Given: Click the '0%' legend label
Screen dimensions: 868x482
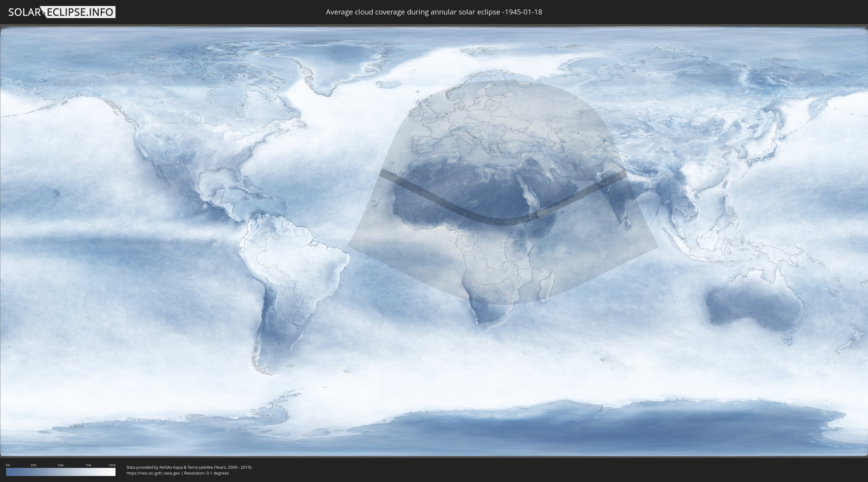Looking at the screenshot, I should point(8,465).
